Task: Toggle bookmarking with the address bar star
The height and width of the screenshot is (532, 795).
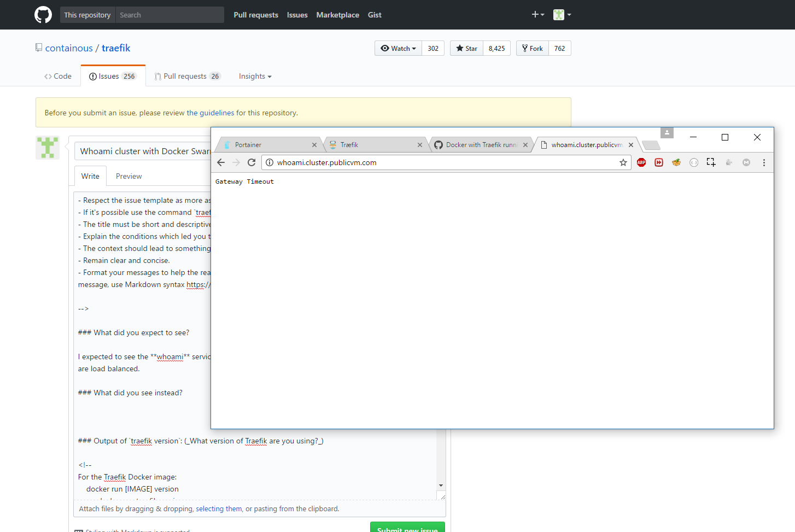Action: [x=623, y=162]
